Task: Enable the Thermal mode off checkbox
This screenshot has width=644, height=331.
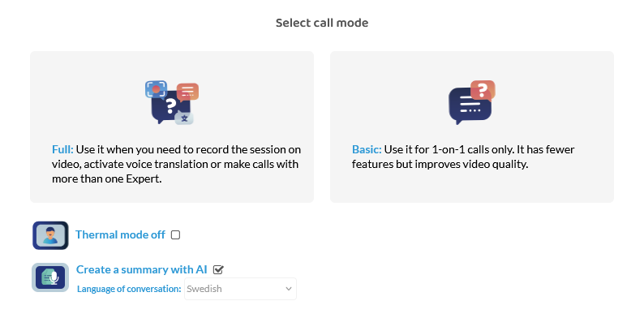Action: 176,235
